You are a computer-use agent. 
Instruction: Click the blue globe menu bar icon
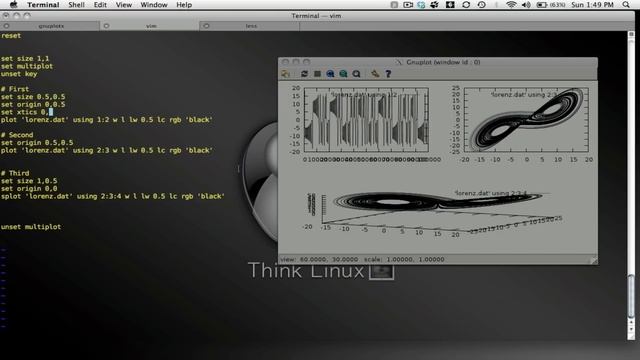pos(421,5)
